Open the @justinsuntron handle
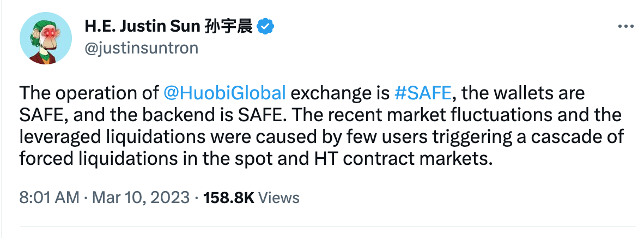 click(141, 48)
